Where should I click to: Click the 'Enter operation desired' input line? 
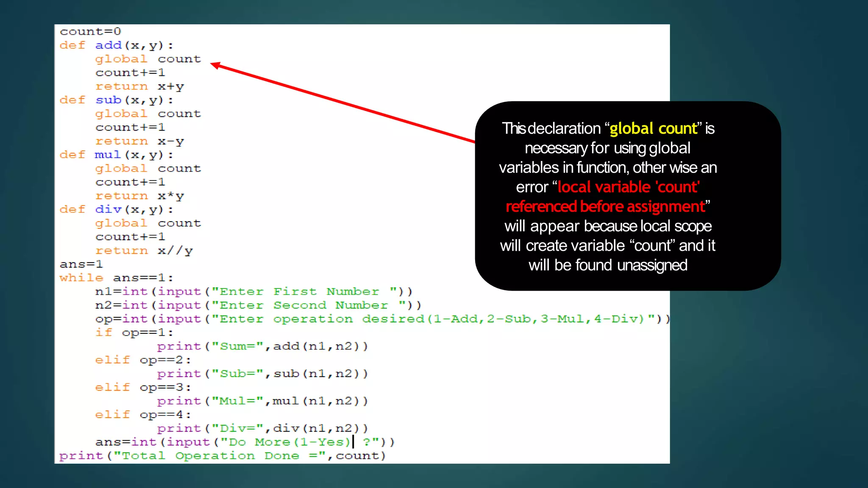click(x=382, y=319)
